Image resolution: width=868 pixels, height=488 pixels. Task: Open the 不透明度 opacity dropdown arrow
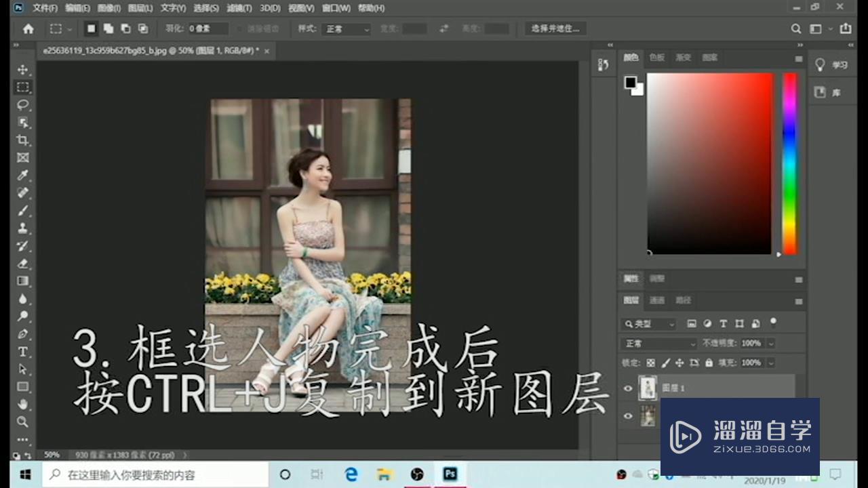click(x=770, y=344)
